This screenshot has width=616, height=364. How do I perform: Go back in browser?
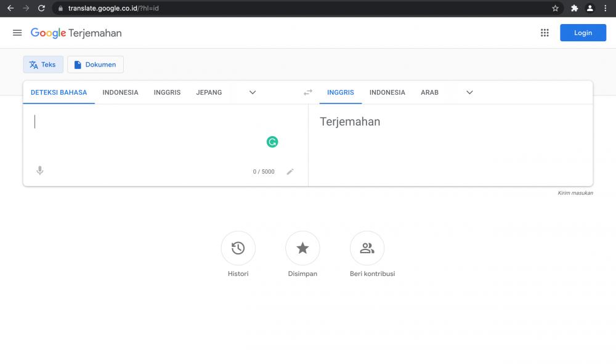10,8
